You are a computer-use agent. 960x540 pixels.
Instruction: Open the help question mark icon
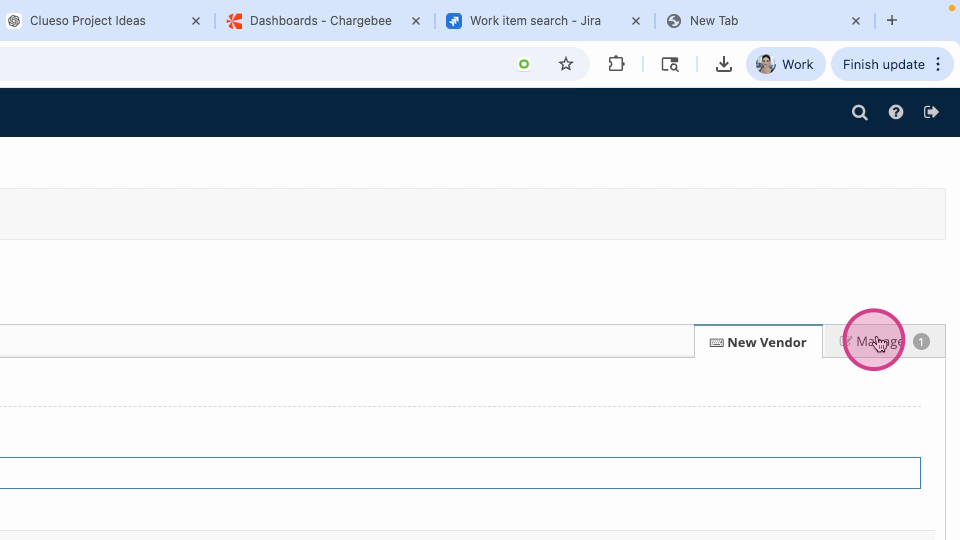point(896,112)
